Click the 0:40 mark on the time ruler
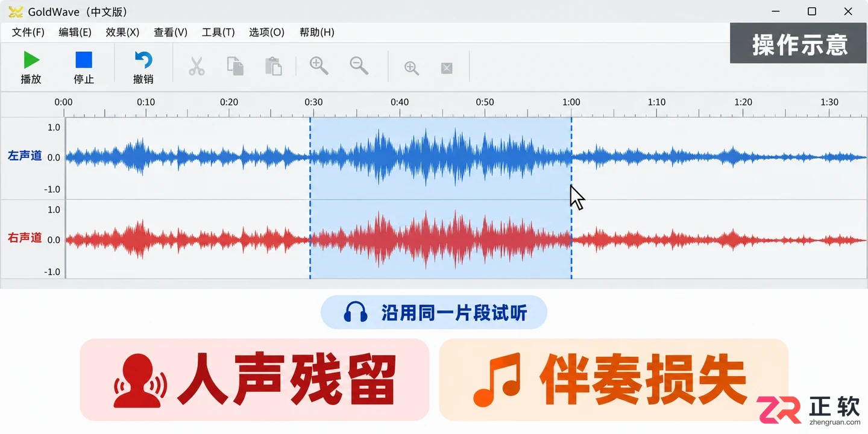This screenshot has width=868, height=434. point(400,102)
